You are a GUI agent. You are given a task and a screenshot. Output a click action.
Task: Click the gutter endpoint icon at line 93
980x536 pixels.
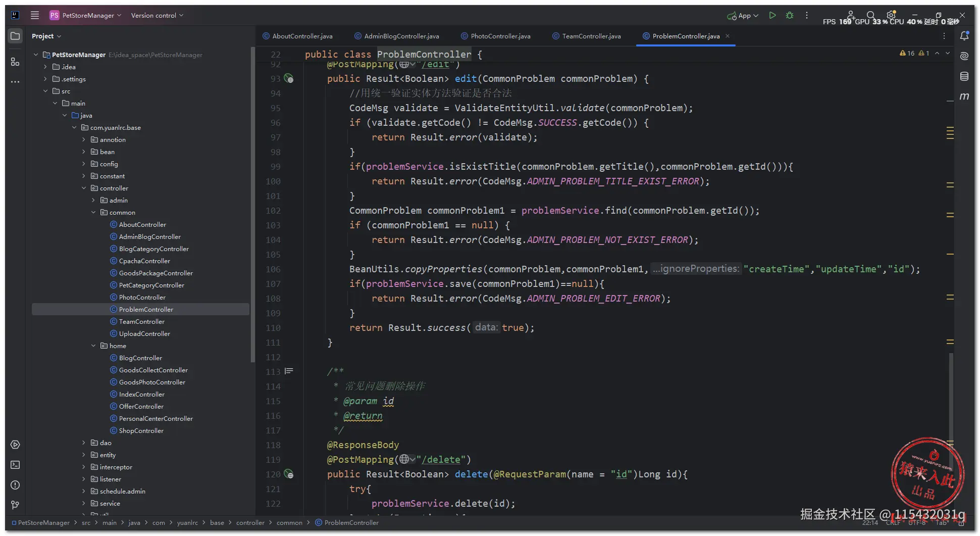[x=289, y=78]
